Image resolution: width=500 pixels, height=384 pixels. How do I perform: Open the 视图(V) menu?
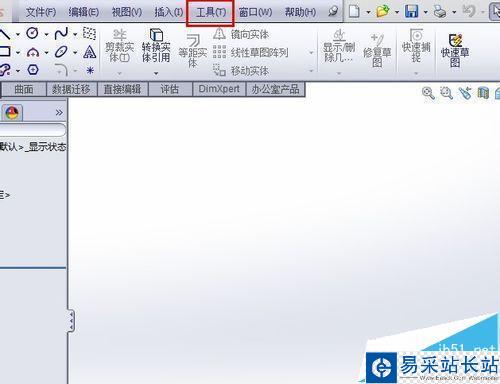(x=127, y=12)
